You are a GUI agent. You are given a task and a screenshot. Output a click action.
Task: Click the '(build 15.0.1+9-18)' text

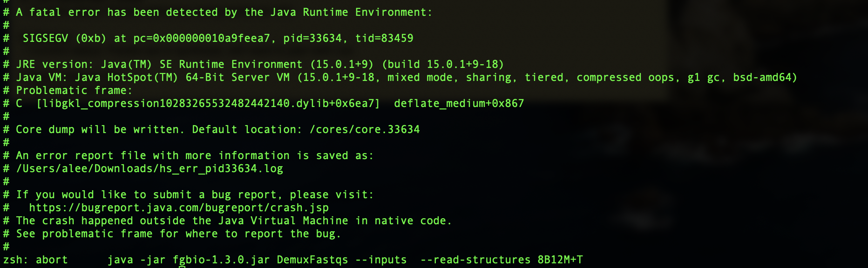tap(443, 65)
